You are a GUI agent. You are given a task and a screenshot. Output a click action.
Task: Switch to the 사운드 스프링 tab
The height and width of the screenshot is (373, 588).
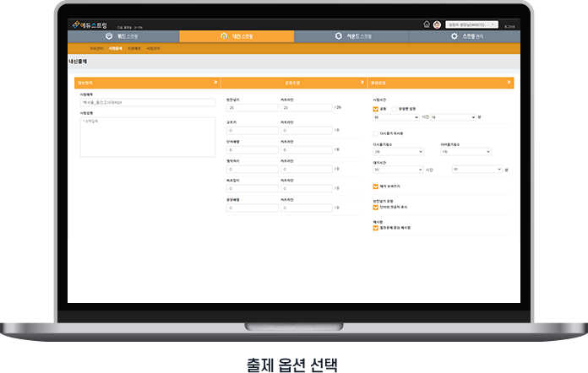point(352,36)
